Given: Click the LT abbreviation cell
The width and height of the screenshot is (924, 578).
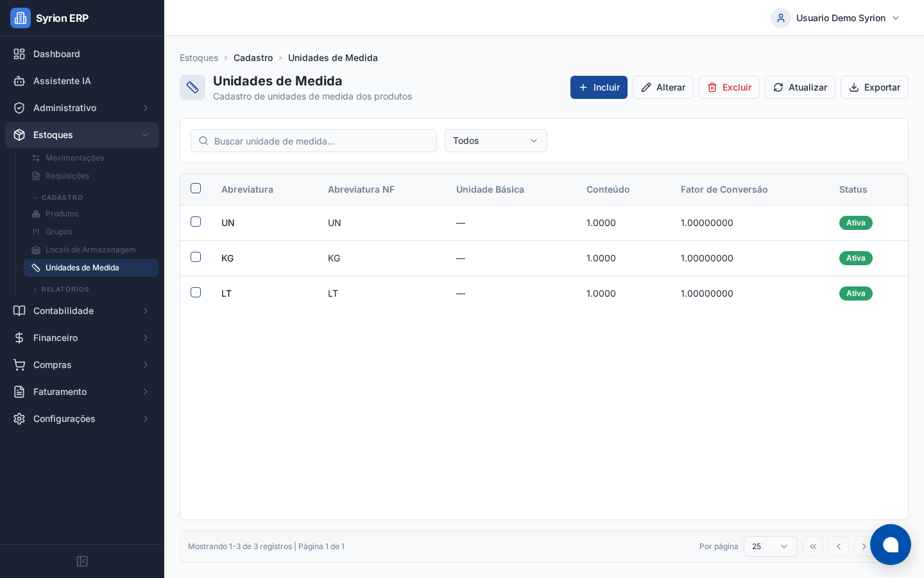Looking at the screenshot, I should click(x=227, y=293).
